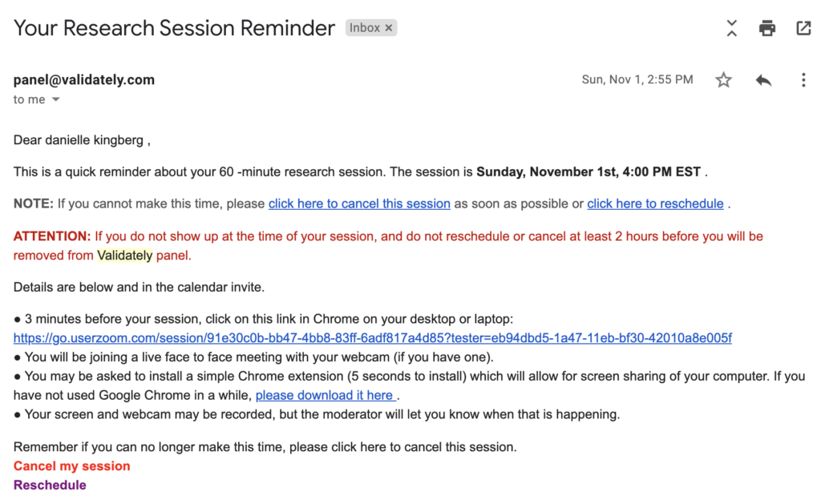This screenshot has width=821, height=504.
Task: Click the email subject 'Your Research Session Reminder'
Action: pyautogui.click(x=174, y=28)
